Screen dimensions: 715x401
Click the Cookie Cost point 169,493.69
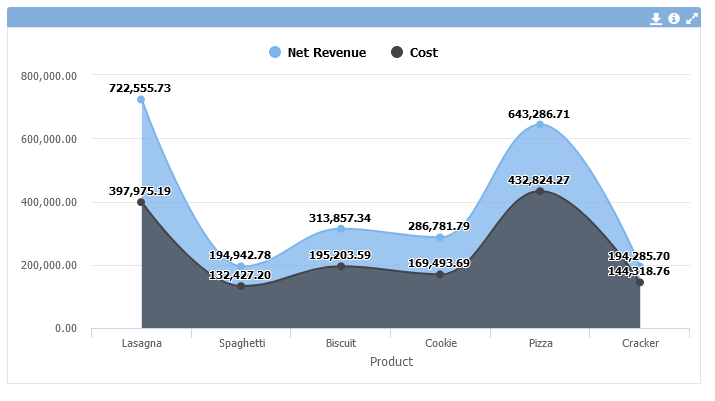pos(440,274)
